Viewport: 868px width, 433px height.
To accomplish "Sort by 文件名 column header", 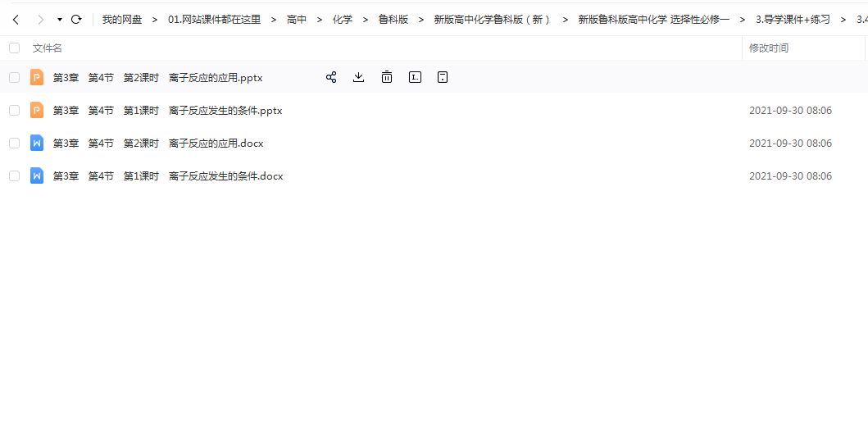I will [48, 48].
